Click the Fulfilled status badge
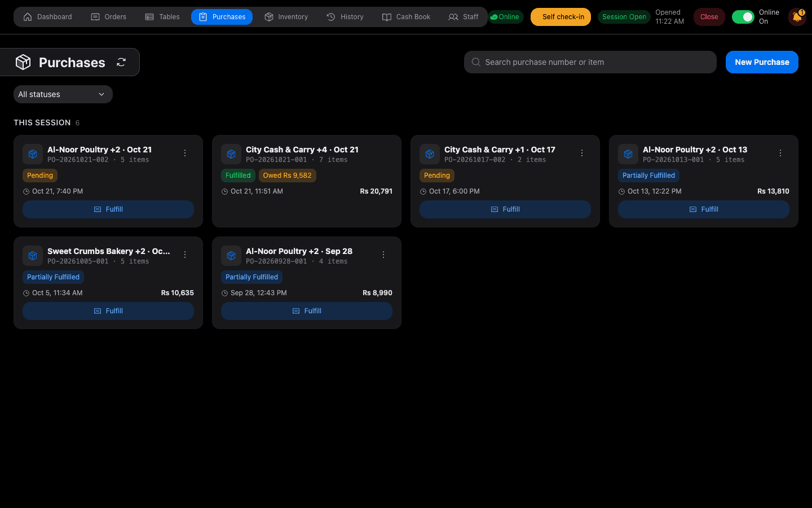 coord(238,176)
